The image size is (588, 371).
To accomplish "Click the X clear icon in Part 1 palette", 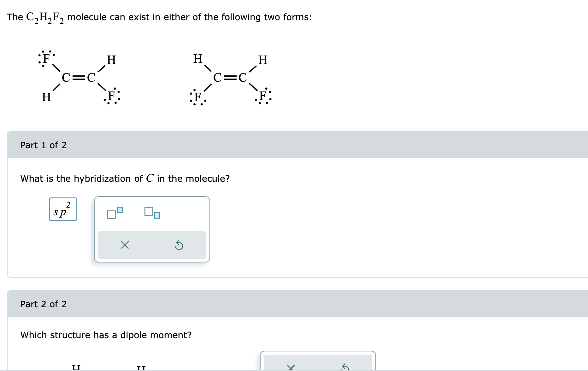I will click(124, 245).
